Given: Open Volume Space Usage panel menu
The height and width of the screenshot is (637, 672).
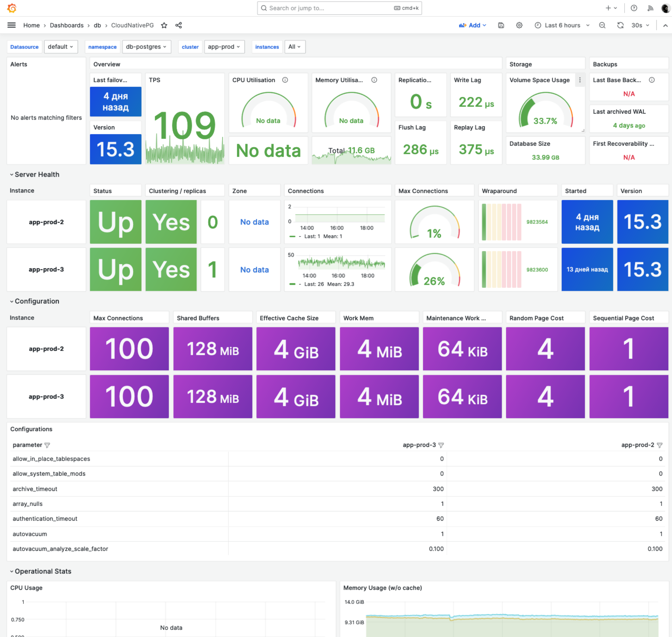Looking at the screenshot, I should [x=580, y=80].
